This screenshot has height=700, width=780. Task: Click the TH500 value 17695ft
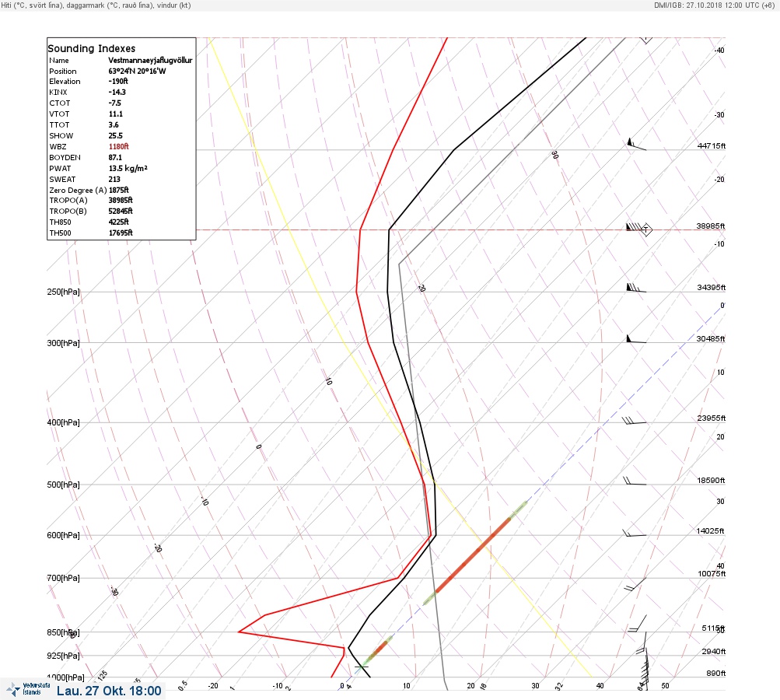click(x=121, y=233)
